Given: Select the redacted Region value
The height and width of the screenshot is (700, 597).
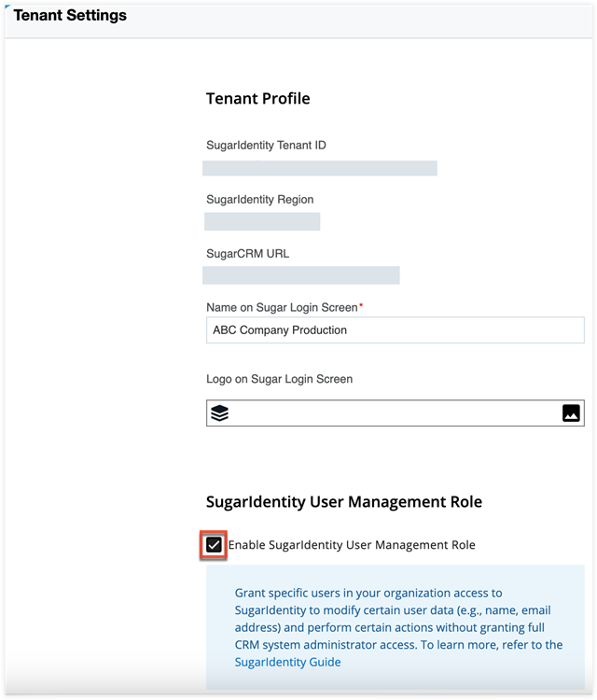Looking at the screenshot, I should click(x=262, y=221).
